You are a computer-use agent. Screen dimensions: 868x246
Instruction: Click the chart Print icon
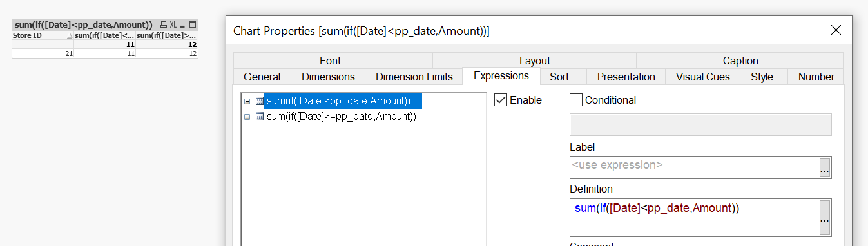tap(164, 24)
